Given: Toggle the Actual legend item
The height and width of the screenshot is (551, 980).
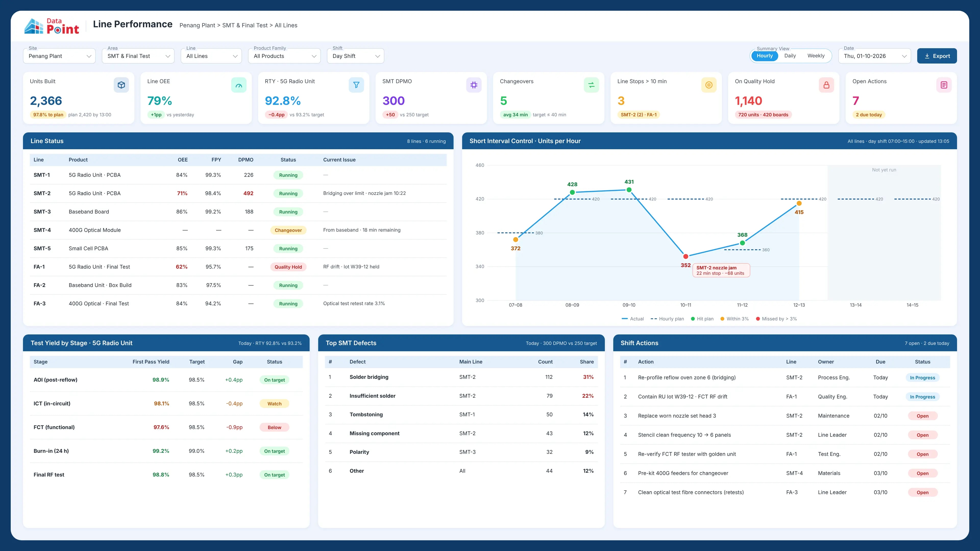Looking at the screenshot, I should click(x=633, y=319).
